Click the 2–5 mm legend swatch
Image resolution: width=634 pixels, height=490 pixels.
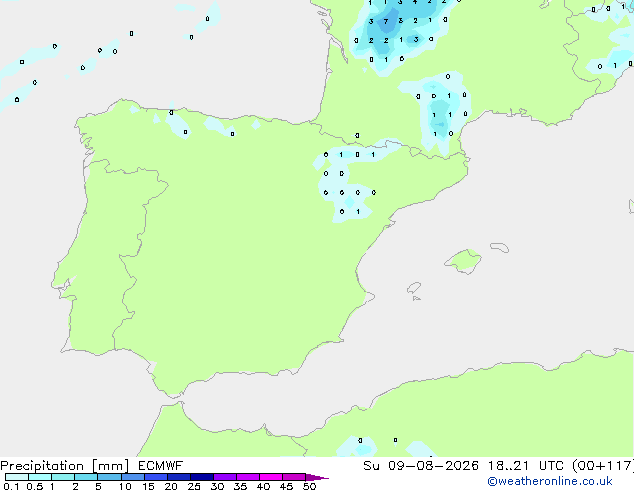(x=86, y=477)
